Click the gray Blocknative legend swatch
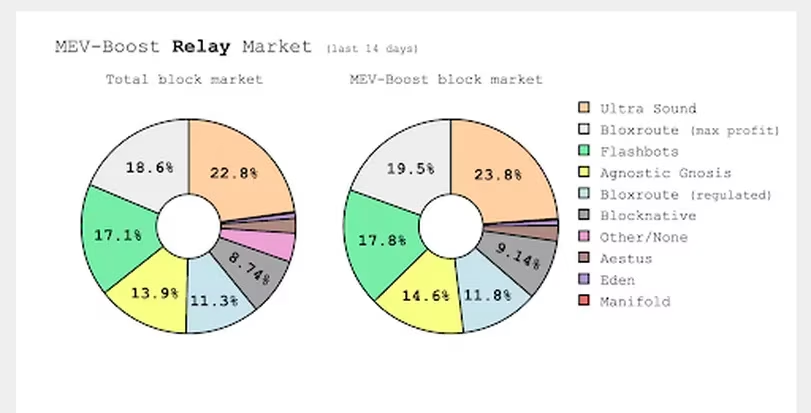The height and width of the screenshot is (413, 811). pos(584,215)
